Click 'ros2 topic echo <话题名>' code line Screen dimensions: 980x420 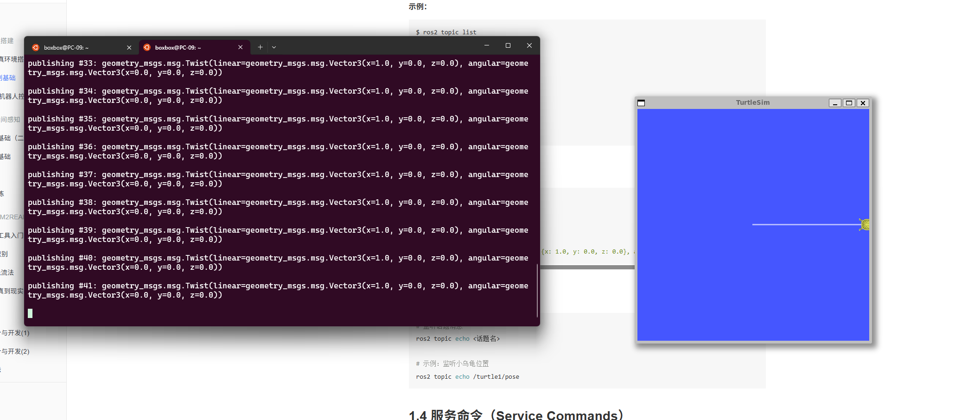[458, 339]
